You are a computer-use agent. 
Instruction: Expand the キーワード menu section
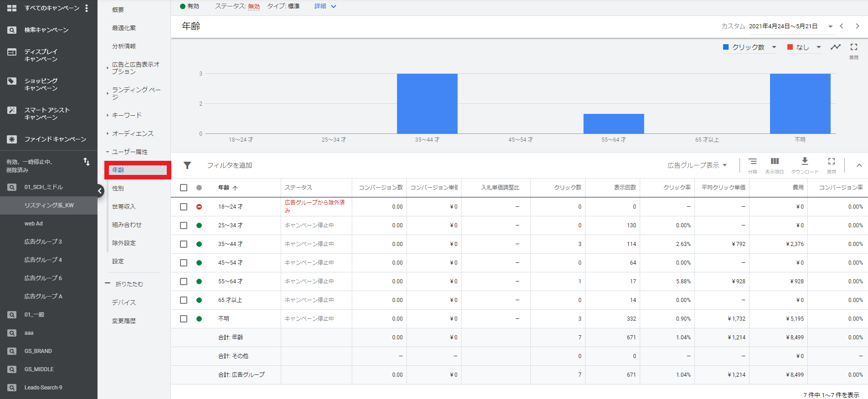[108, 115]
